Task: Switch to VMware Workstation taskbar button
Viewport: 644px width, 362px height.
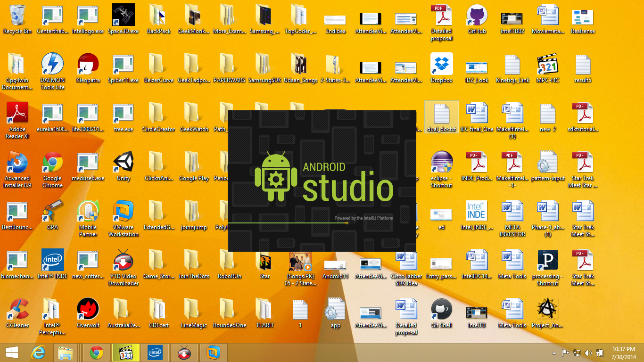Action: pyautogui.click(x=214, y=352)
